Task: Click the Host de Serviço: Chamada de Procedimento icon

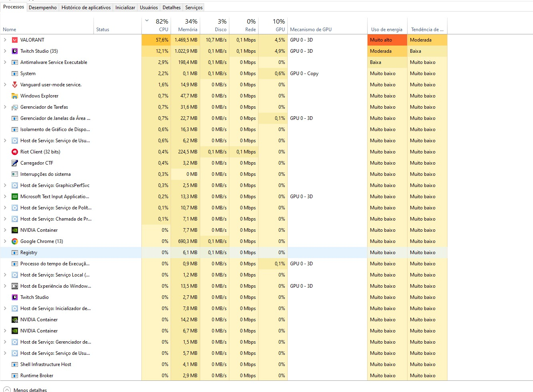Action: (15, 219)
